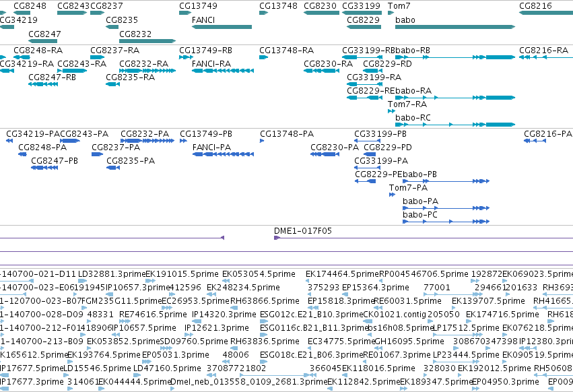Select the CG8230-RA transcript
The width and height of the screenshot is (573, 392).
[322, 71]
